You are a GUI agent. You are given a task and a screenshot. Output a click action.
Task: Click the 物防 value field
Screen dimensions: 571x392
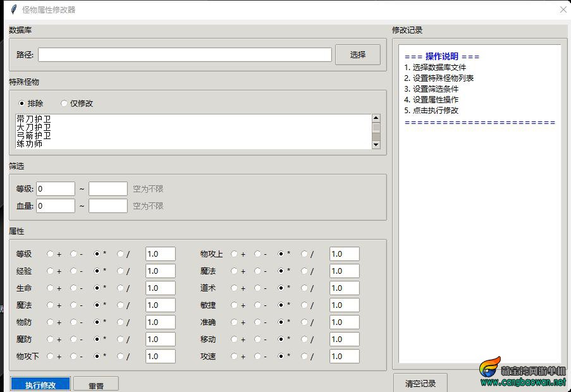[161, 322]
